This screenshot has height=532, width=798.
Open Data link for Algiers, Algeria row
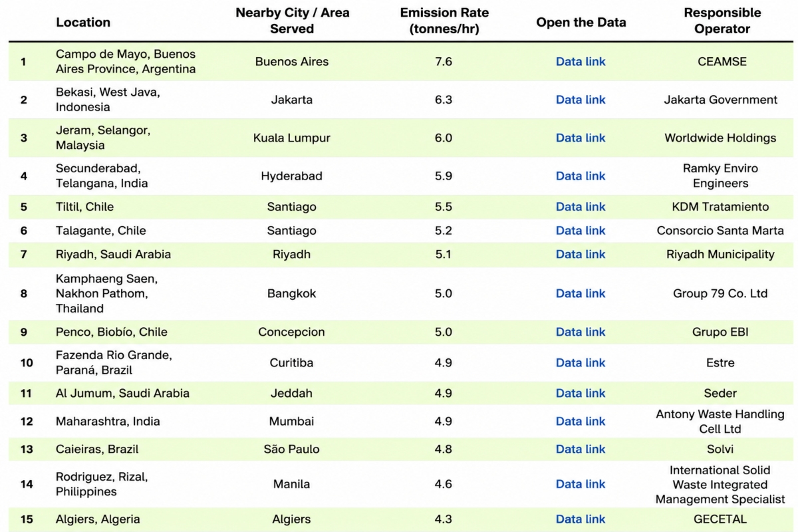click(581, 519)
